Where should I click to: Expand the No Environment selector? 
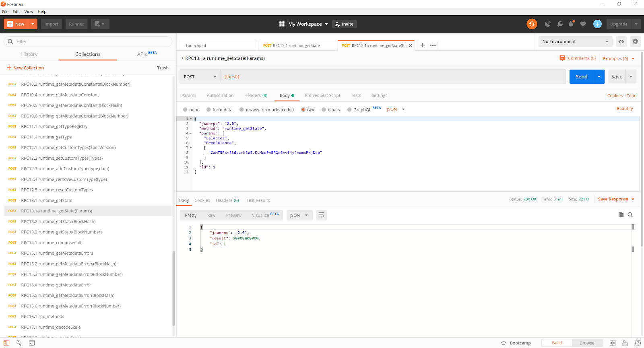[x=575, y=41]
